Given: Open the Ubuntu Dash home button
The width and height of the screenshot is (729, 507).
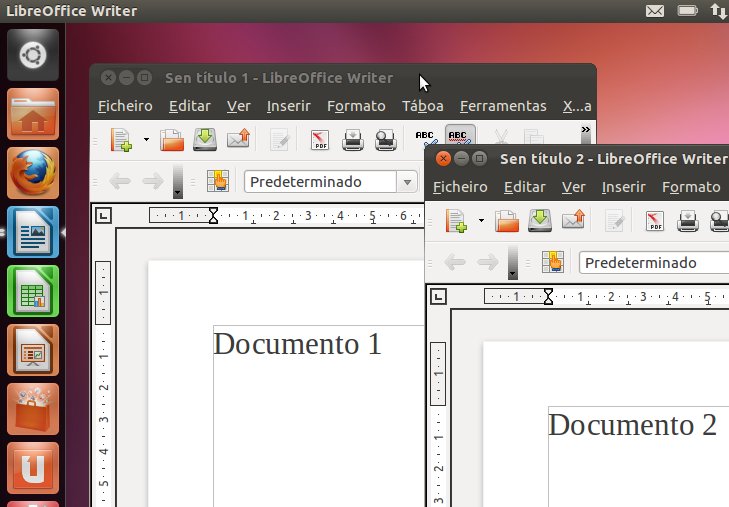Looking at the screenshot, I should click(x=33, y=55).
